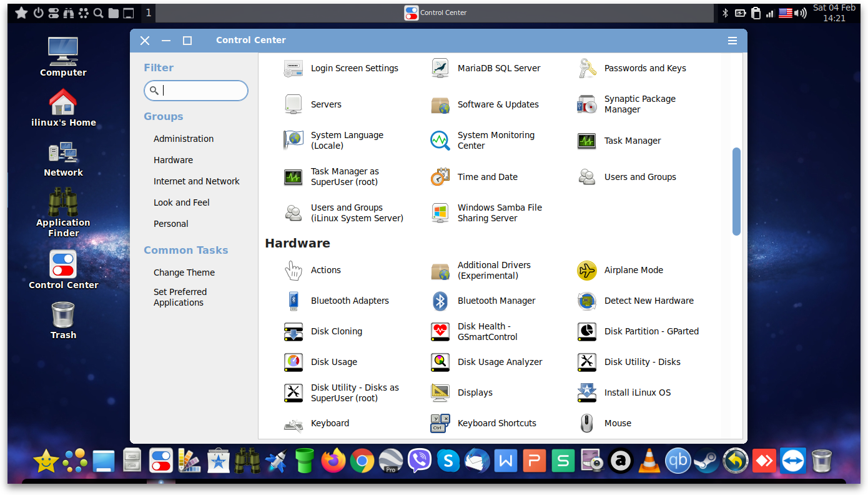Viewport: 868px width, 495px height.
Task: Open Actions hardware item
Action: click(x=312, y=270)
